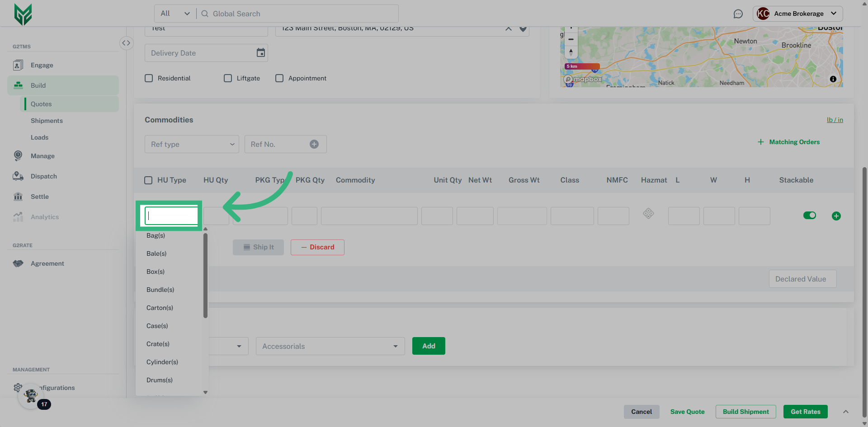Add a commodity row with green plus
The height and width of the screenshot is (427, 868).
(836, 216)
